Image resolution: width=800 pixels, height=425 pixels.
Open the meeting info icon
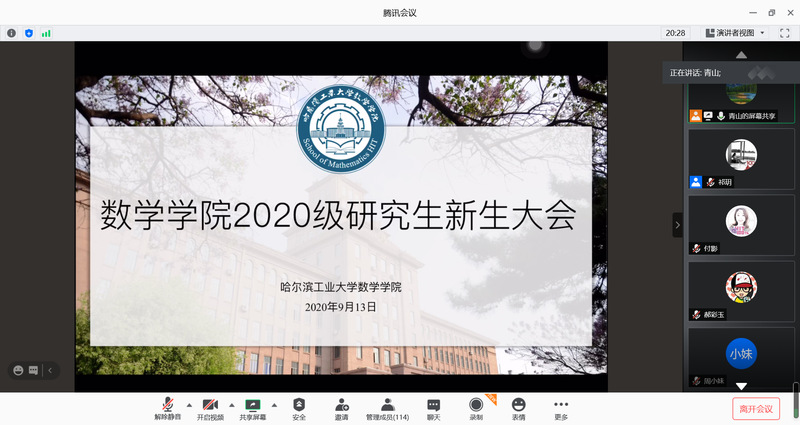click(x=12, y=33)
